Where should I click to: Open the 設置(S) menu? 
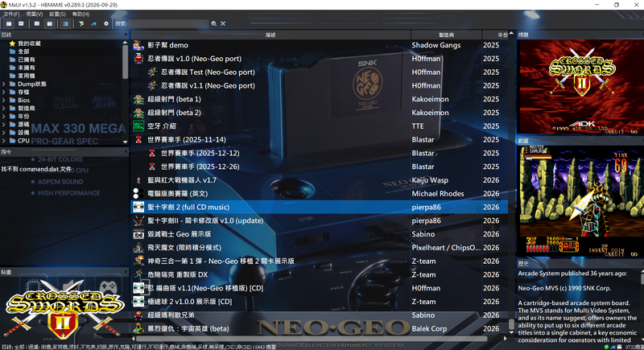pyautogui.click(x=57, y=14)
